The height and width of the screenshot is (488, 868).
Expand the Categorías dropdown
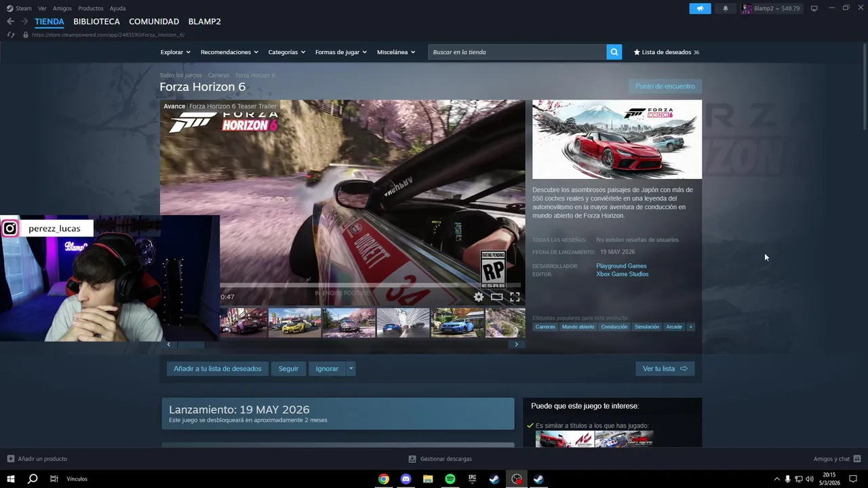(x=287, y=52)
